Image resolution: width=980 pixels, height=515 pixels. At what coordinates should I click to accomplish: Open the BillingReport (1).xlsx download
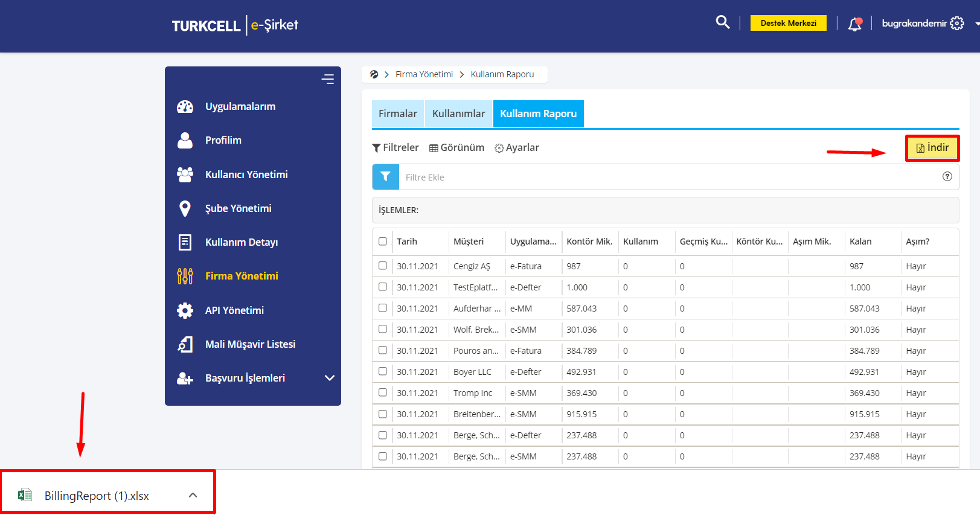click(x=97, y=496)
